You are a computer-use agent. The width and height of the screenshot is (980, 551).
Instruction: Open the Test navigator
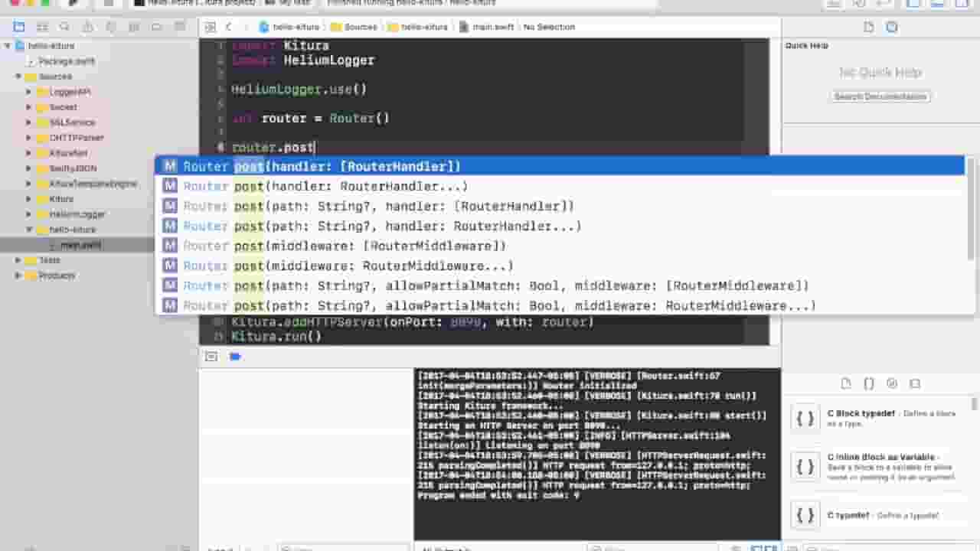tap(111, 27)
